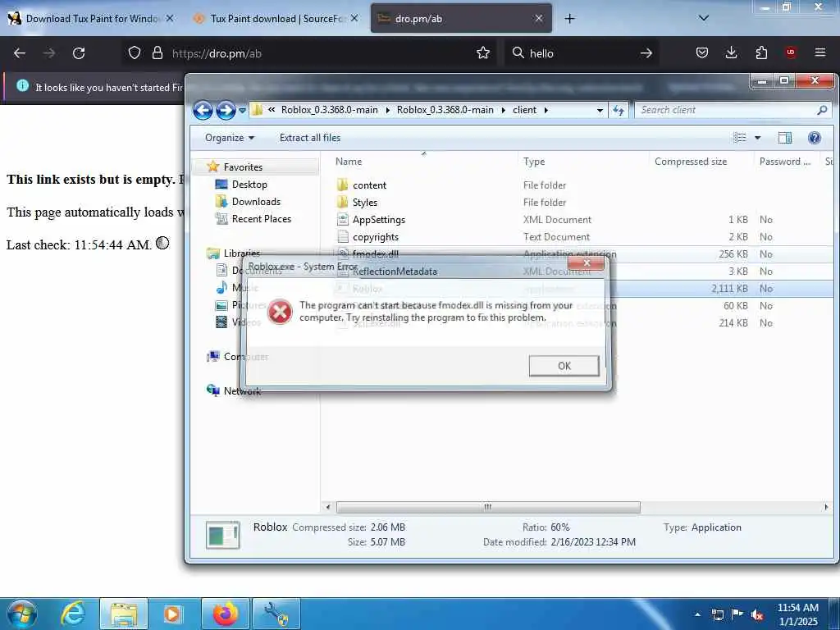Open the Firefox hamburger menu
The width and height of the screenshot is (840, 630).
pos(820,52)
